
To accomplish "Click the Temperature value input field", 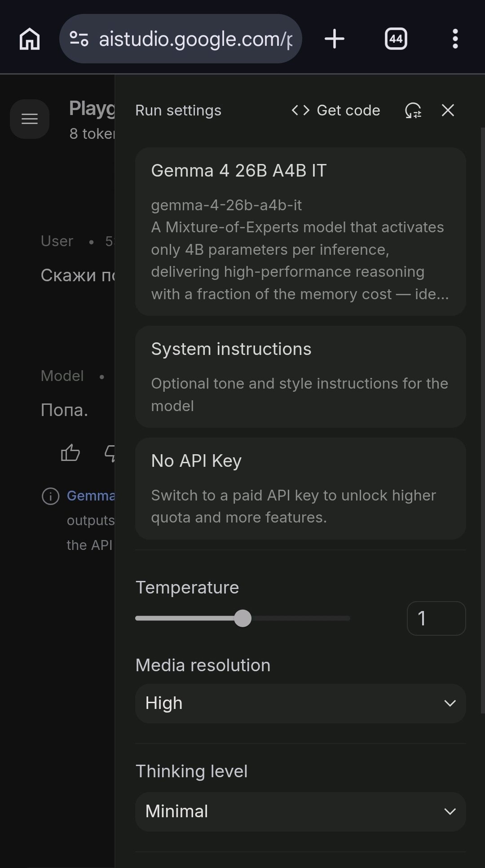I will point(436,618).
